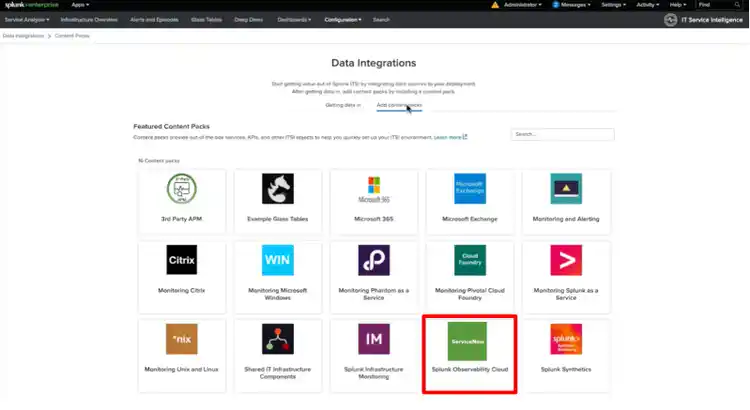Select the Monitoring Microsoft Windows icon
The height and width of the screenshot is (410, 750).
pyautogui.click(x=277, y=260)
